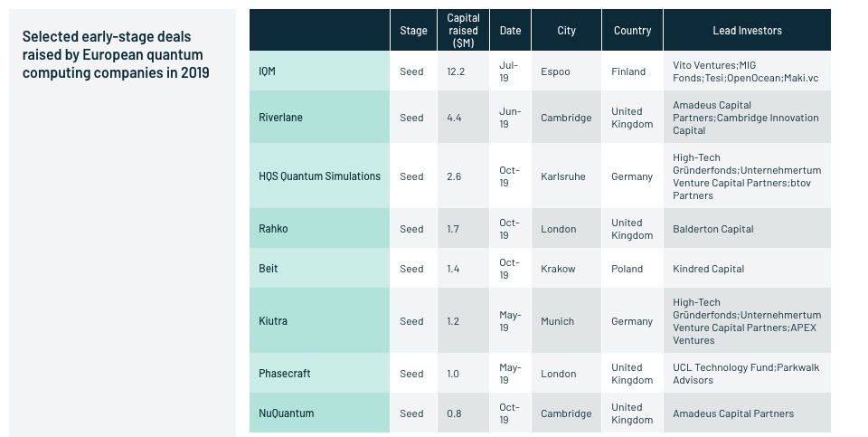
Task: Click the Kindred Capital investor text
Action: click(709, 269)
